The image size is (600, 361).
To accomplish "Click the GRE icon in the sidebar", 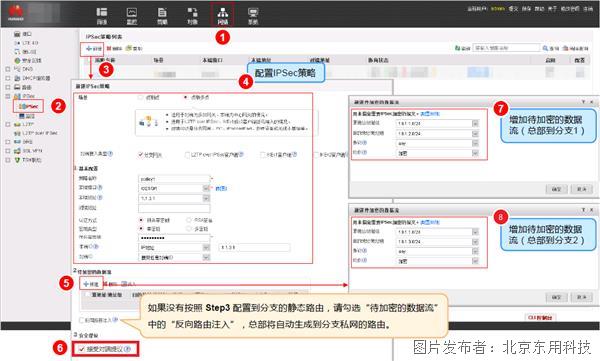I will [17, 142].
